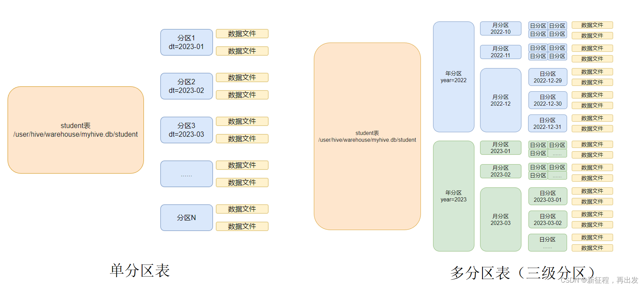Click lower 数据文件 beside 日分区 2022-12-30

[592, 105]
